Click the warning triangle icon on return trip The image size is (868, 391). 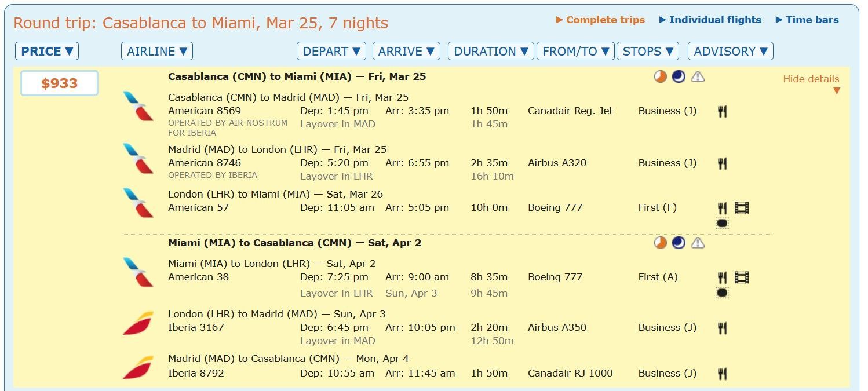point(698,243)
